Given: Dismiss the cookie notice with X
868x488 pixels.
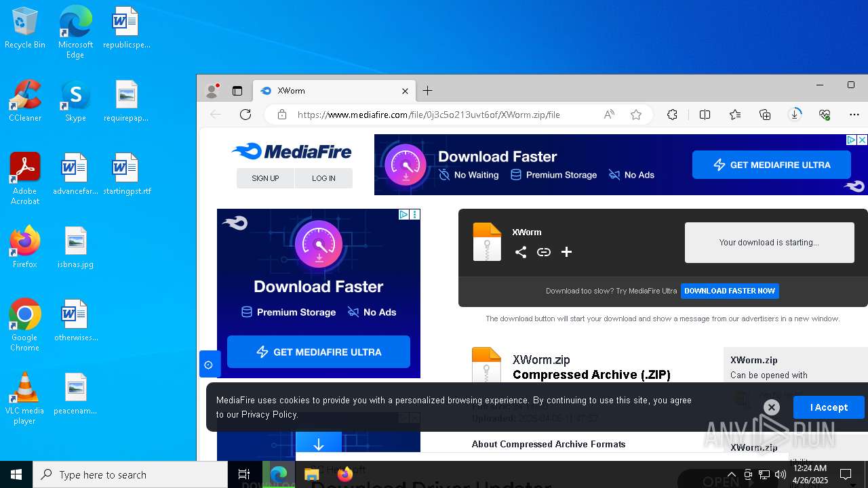Looking at the screenshot, I should tap(771, 407).
